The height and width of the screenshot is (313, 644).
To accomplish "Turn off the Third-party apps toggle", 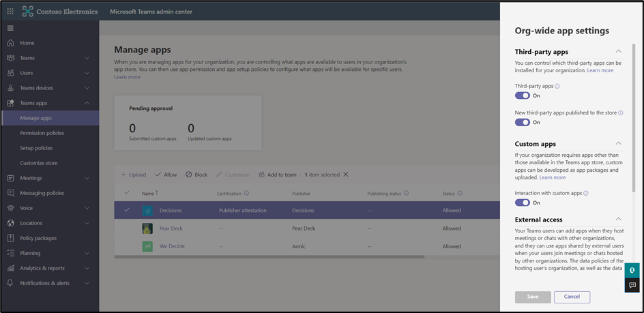I will point(523,95).
